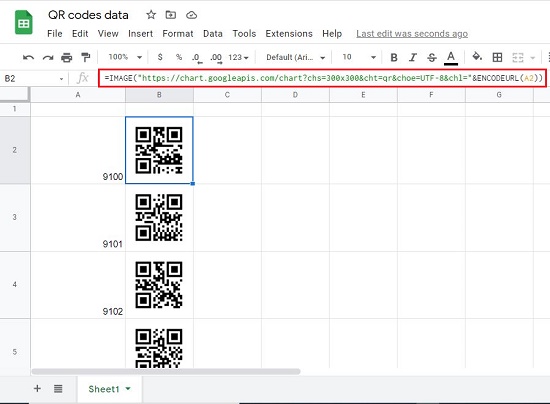This screenshot has height=404, width=550.
Task: Open the borders tool
Action: coord(497,57)
